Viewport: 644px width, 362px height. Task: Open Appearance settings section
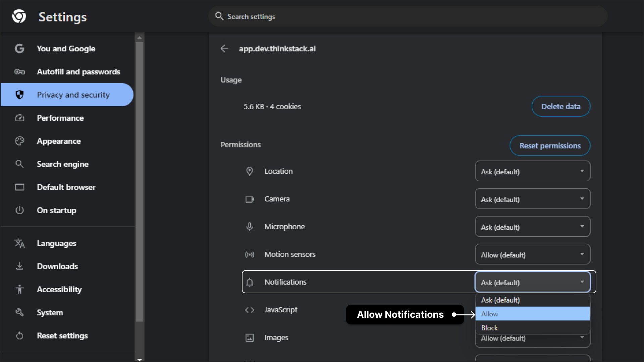click(67, 141)
